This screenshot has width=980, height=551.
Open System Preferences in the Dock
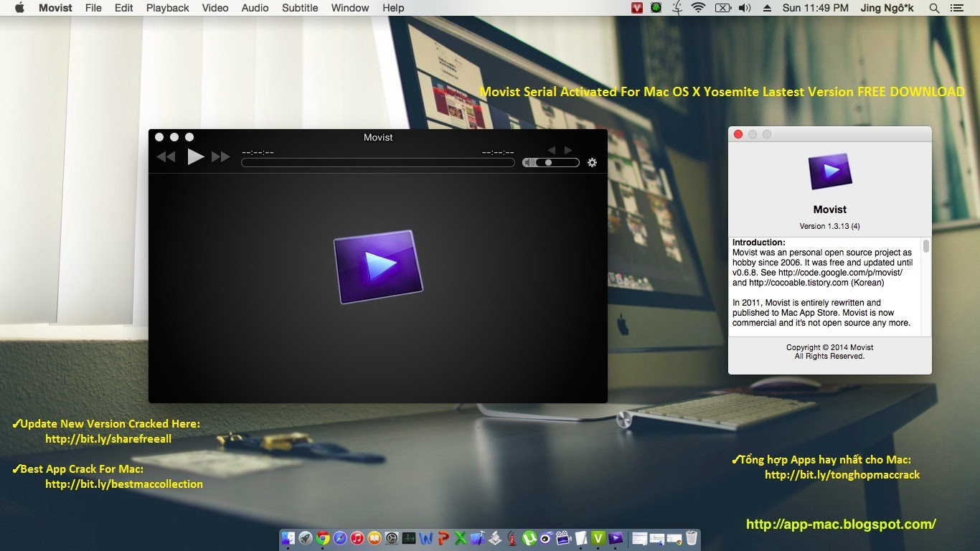click(391, 538)
